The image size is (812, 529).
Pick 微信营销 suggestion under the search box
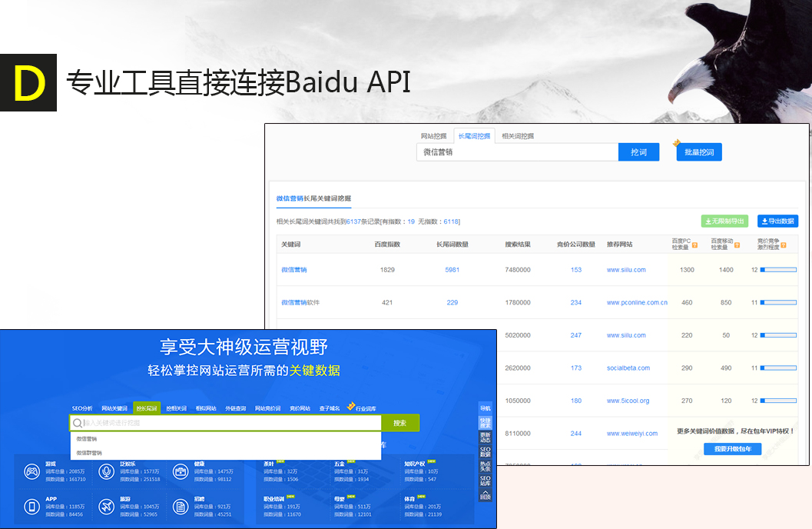tap(87, 439)
